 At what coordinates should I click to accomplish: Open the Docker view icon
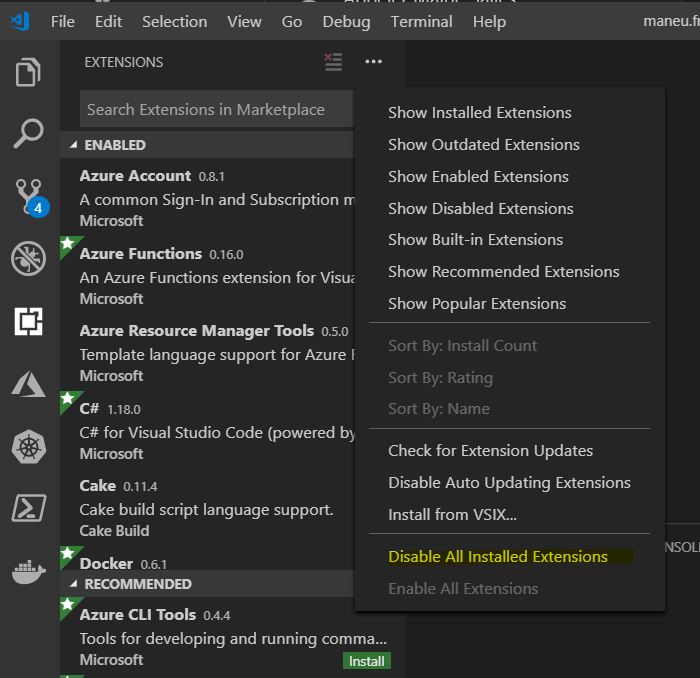29,572
